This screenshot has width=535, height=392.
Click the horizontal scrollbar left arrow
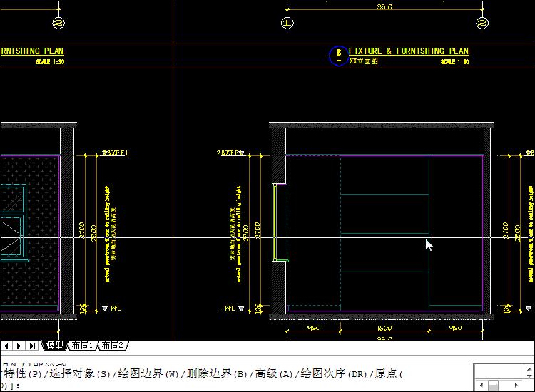click(x=481, y=386)
